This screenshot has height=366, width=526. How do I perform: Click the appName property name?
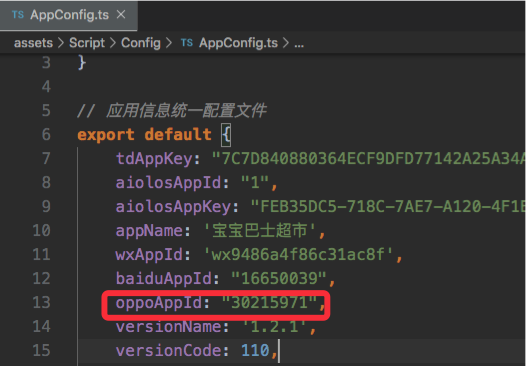tap(149, 231)
